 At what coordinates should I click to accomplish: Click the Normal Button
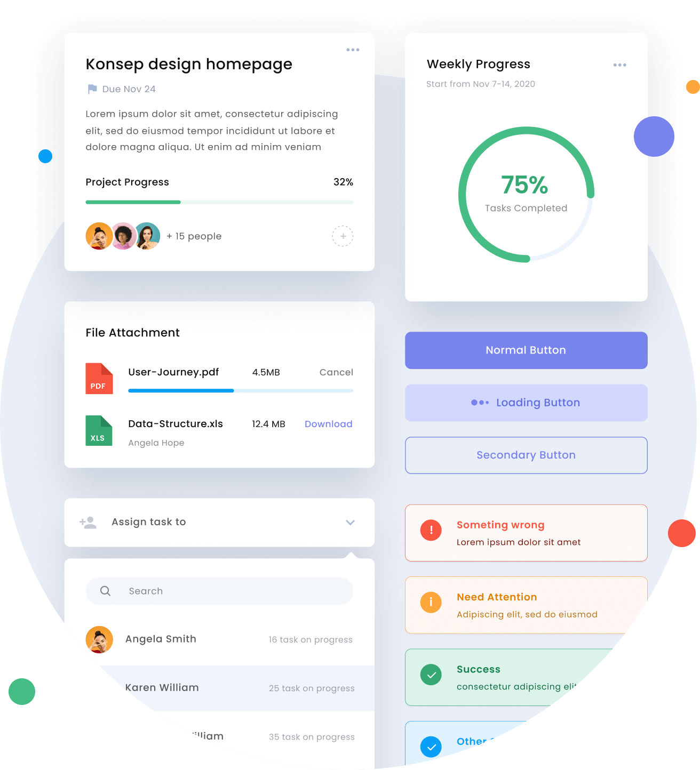coord(526,350)
